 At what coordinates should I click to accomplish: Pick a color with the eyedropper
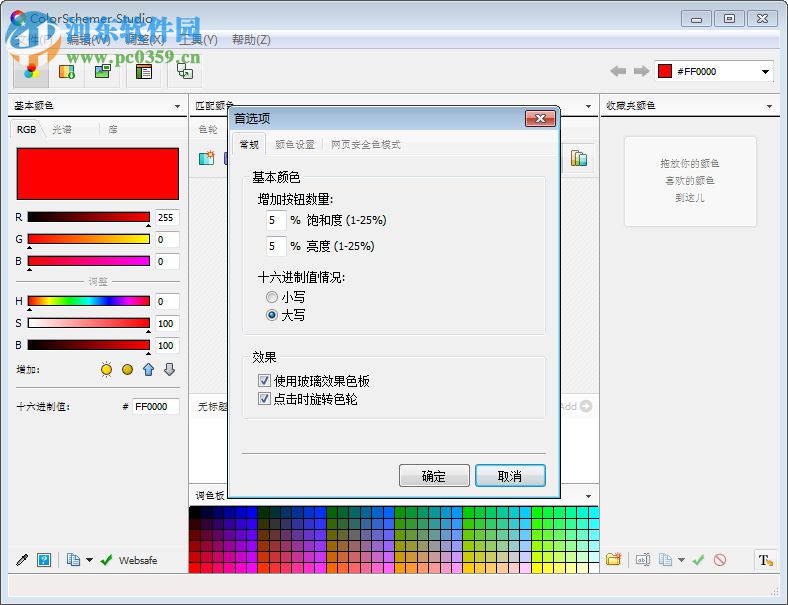pos(22,560)
